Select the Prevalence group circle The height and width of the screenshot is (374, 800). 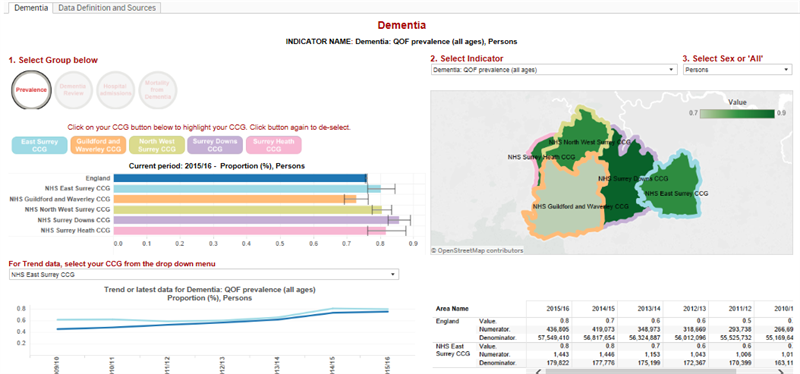pos(31,90)
